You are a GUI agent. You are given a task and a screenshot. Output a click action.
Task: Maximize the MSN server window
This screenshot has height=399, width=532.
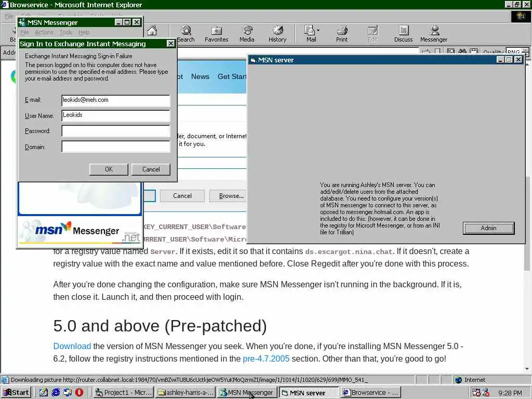(509, 60)
